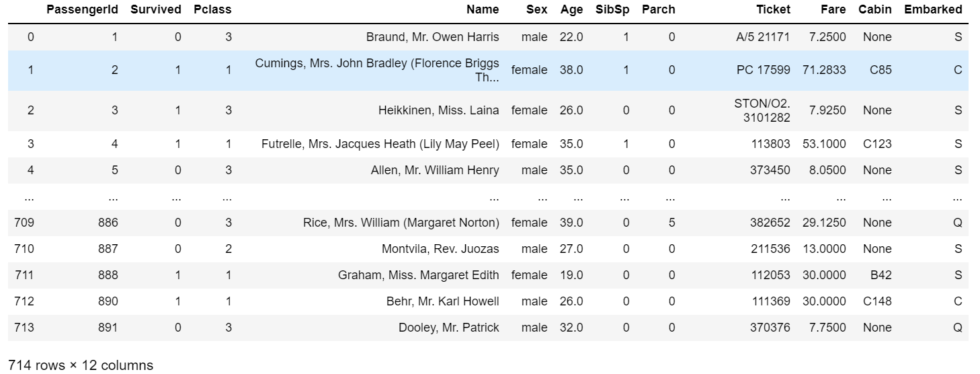Screen dimensions: 980x374
Task: Select the name Montvila, Rev. Juozas
Action: tap(440, 249)
